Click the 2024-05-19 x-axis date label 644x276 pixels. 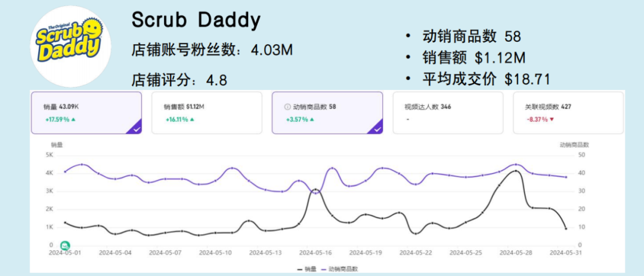click(366, 253)
